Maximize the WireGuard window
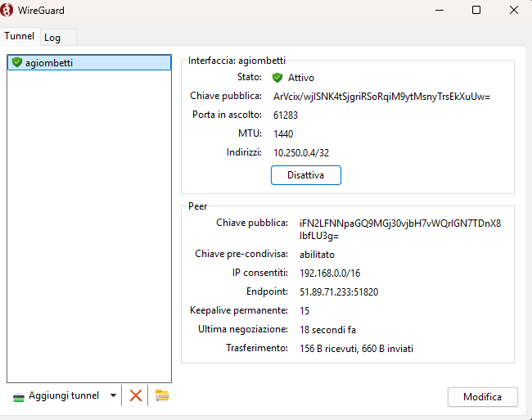This screenshot has height=420, width=532. pyautogui.click(x=476, y=11)
